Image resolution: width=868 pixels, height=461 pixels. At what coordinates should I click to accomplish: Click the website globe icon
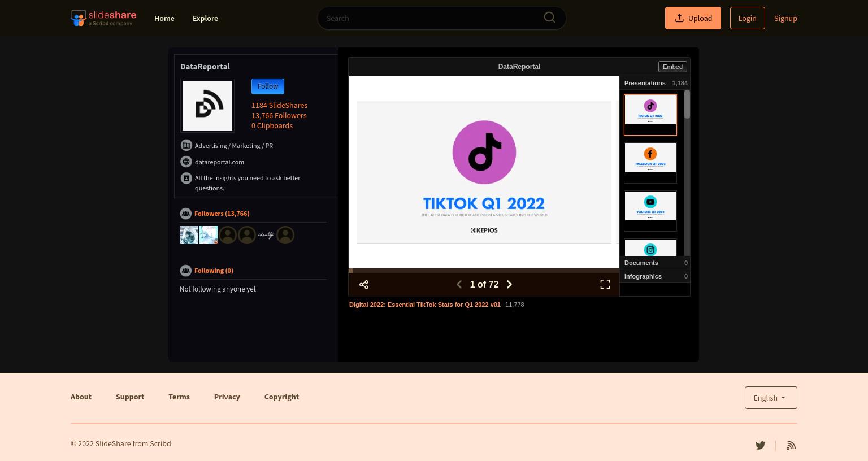point(186,162)
